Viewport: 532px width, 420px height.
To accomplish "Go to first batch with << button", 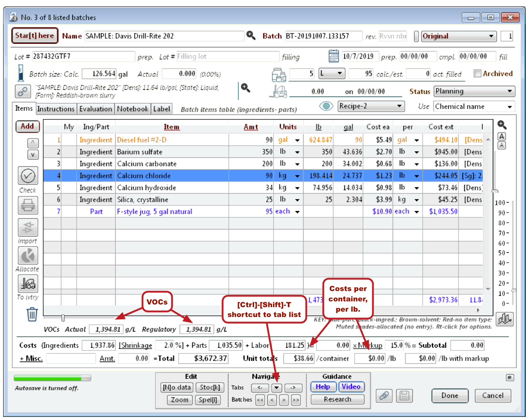I will [260, 400].
